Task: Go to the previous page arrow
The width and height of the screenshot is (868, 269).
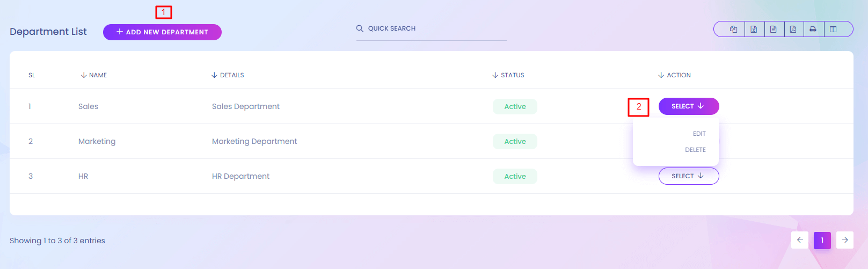Action: 800,240
